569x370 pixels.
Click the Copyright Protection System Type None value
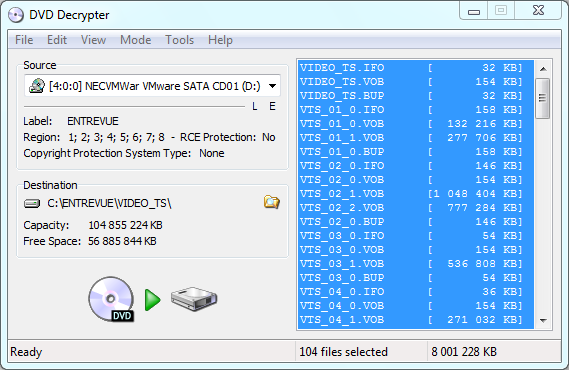[212, 153]
